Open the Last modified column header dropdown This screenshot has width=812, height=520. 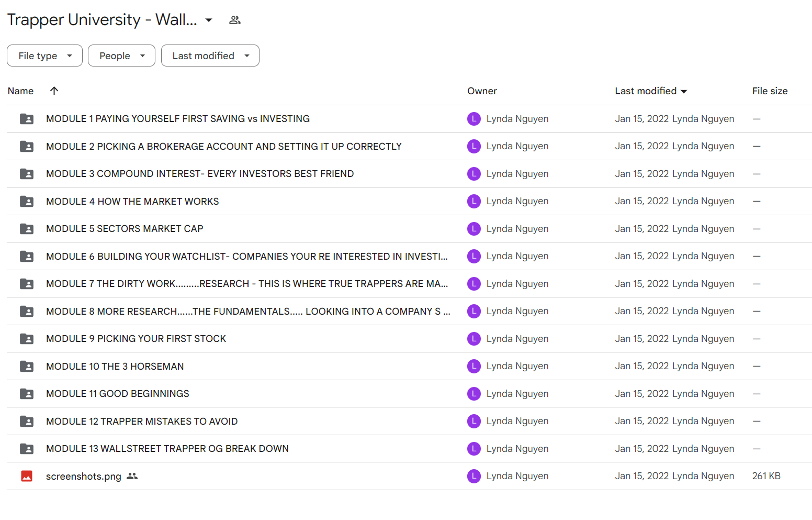[650, 91]
